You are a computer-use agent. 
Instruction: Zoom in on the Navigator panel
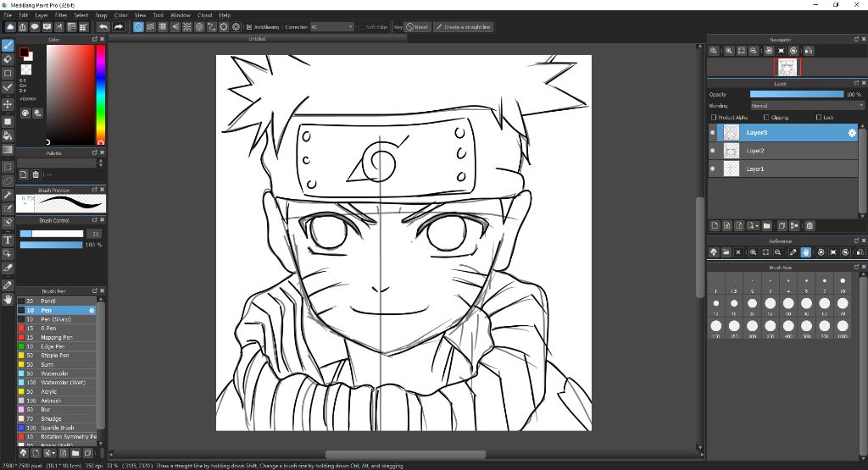click(729, 50)
